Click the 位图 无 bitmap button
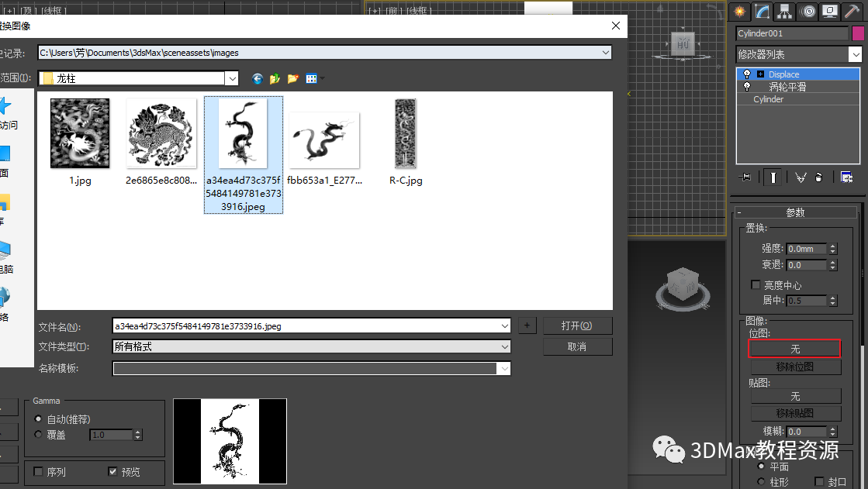The image size is (868, 489). (794, 349)
